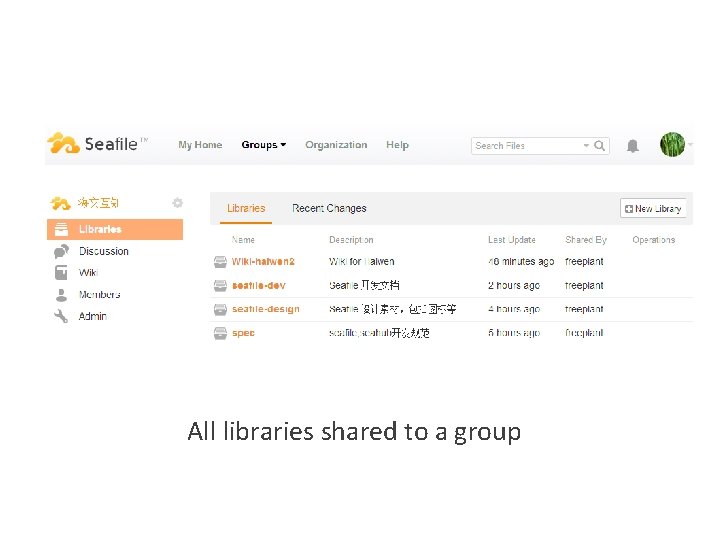
Task: Open the spec library
Action: click(x=243, y=333)
